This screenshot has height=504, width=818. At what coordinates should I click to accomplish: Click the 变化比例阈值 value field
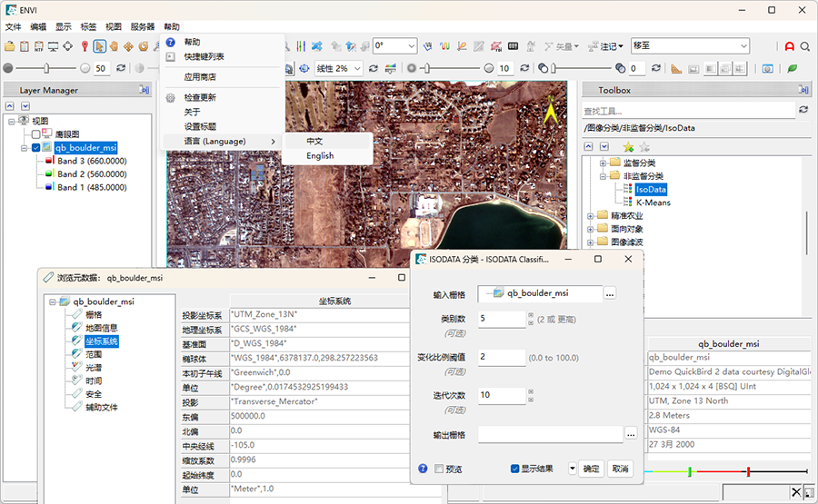click(x=502, y=357)
